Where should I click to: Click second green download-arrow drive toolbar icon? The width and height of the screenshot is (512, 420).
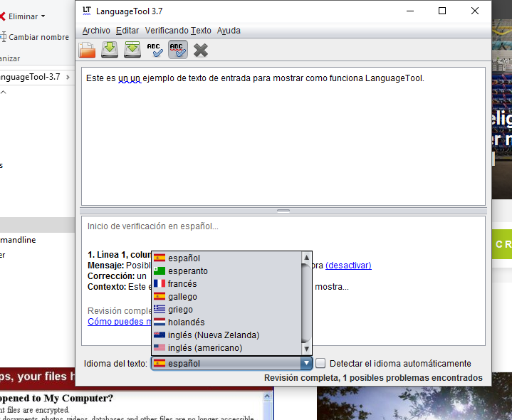132,50
